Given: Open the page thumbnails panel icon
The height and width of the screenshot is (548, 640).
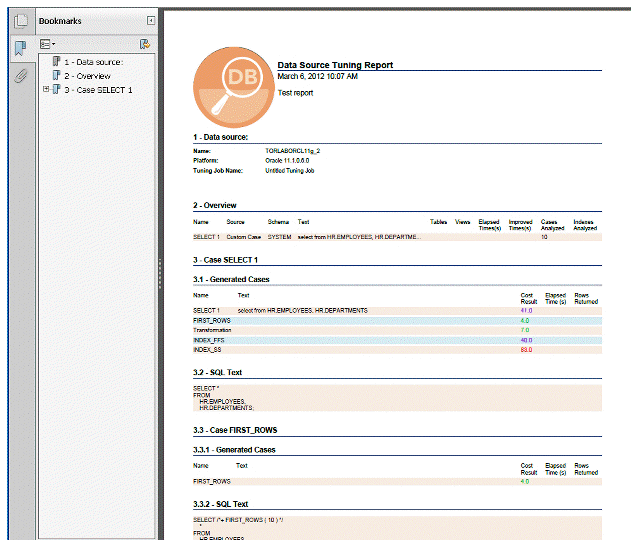Looking at the screenshot, I should point(20,21).
